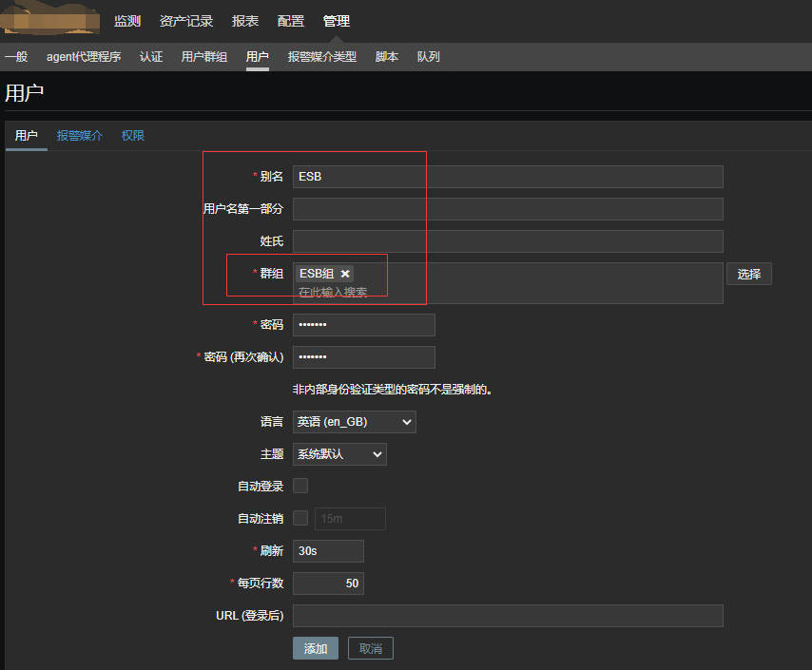Click the 添加 button
The height and width of the screenshot is (670, 812).
pyautogui.click(x=316, y=648)
